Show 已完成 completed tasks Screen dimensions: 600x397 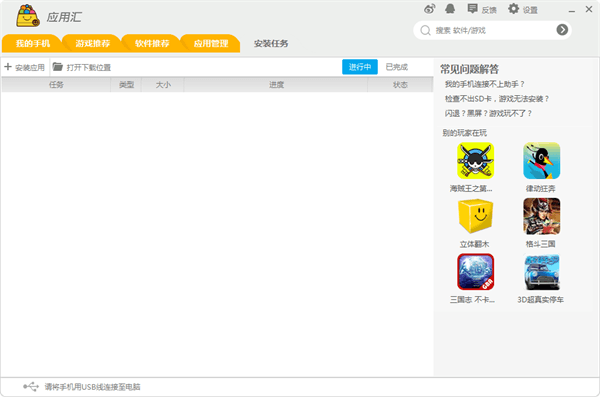tap(396, 67)
